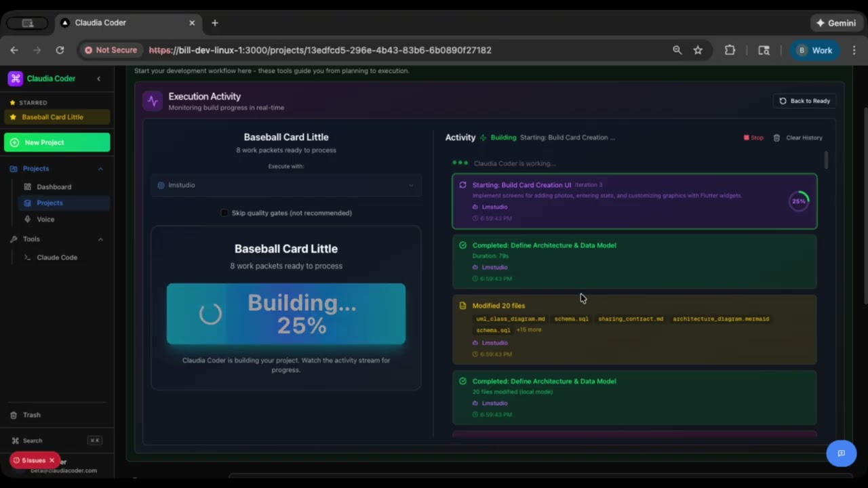Image resolution: width=868 pixels, height=488 pixels.
Task: Click check icon on Completed card with 20 files modified
Action: [x=462, y=382]
